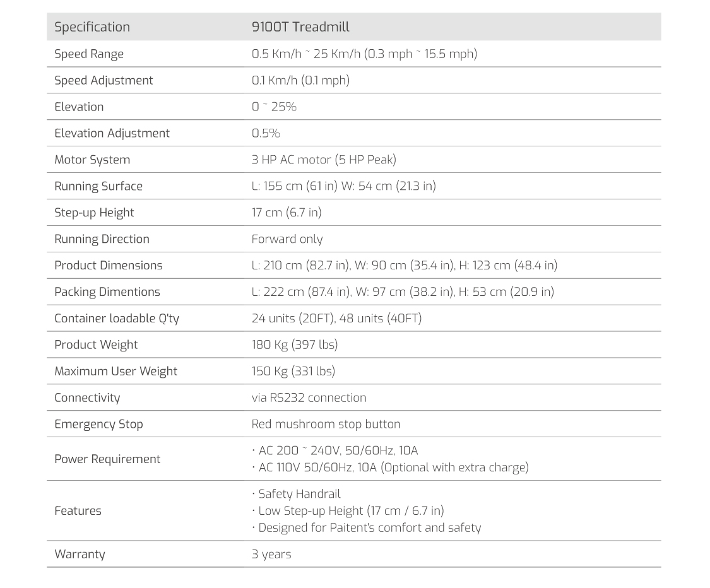Click the via RS232 connection text

tap(309, 398)
